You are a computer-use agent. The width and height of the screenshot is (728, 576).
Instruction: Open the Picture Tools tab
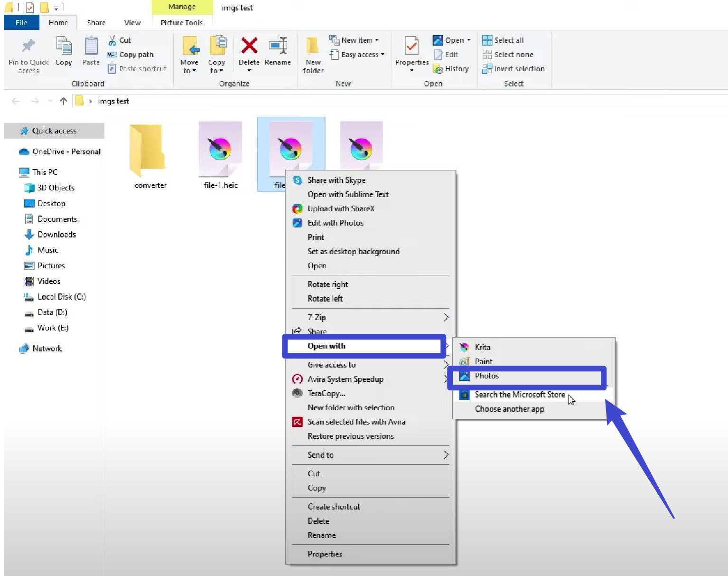tap(182, 22)
